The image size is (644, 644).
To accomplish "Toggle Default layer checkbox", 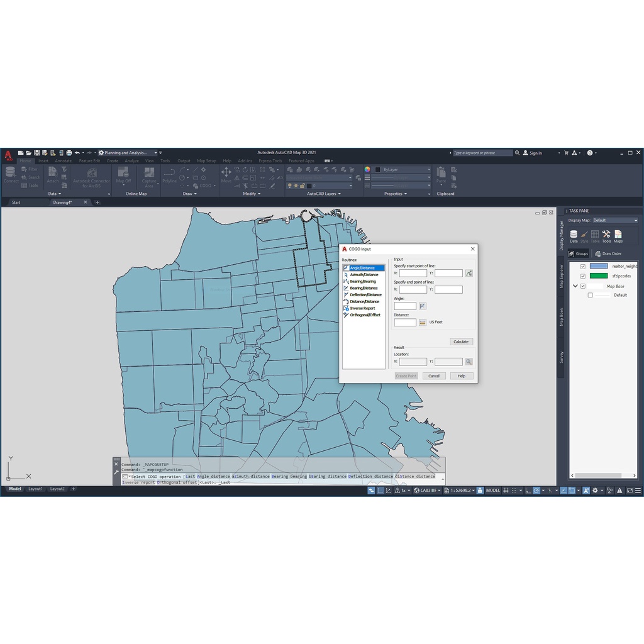I will pyautogui.click(x=590, y=295).
